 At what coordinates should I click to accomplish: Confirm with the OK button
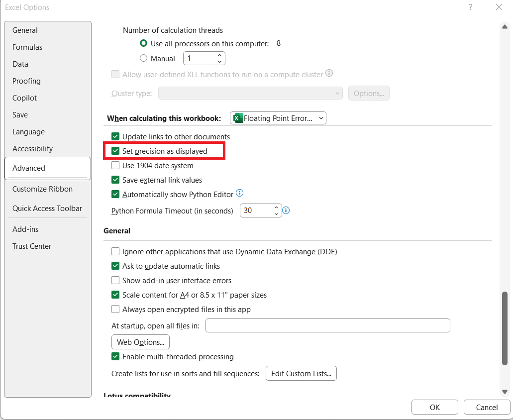(x=435, y=407)
